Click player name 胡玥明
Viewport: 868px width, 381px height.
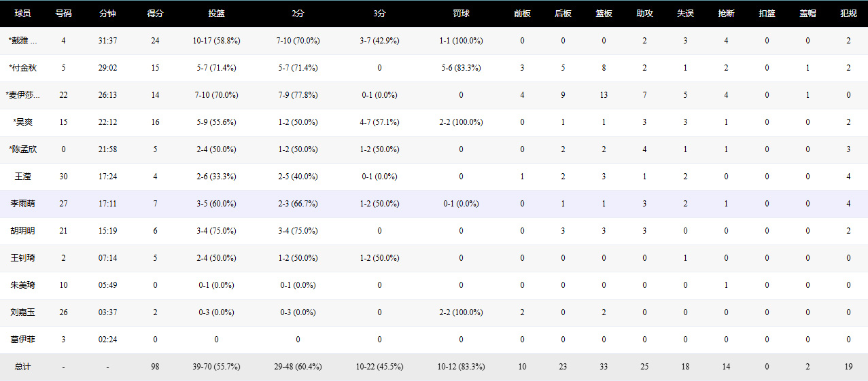pyautogui.click(x=23, y=231)
